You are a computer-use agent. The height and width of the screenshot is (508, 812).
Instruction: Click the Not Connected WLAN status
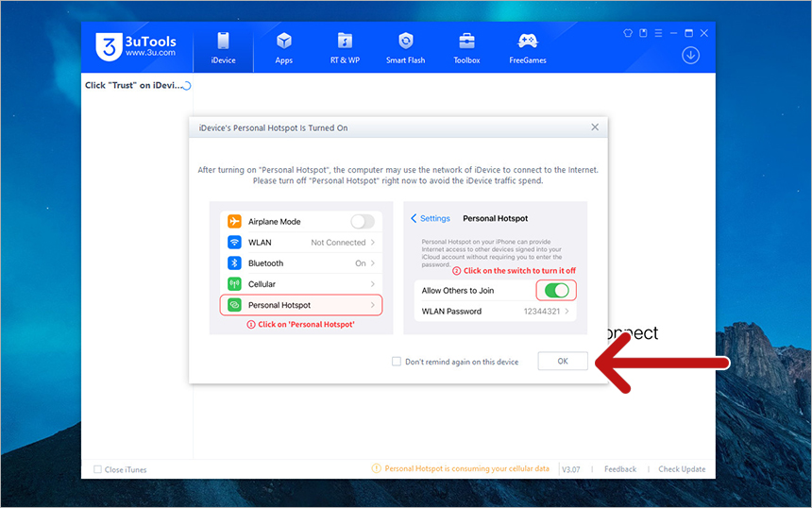(x=338, y=243)
